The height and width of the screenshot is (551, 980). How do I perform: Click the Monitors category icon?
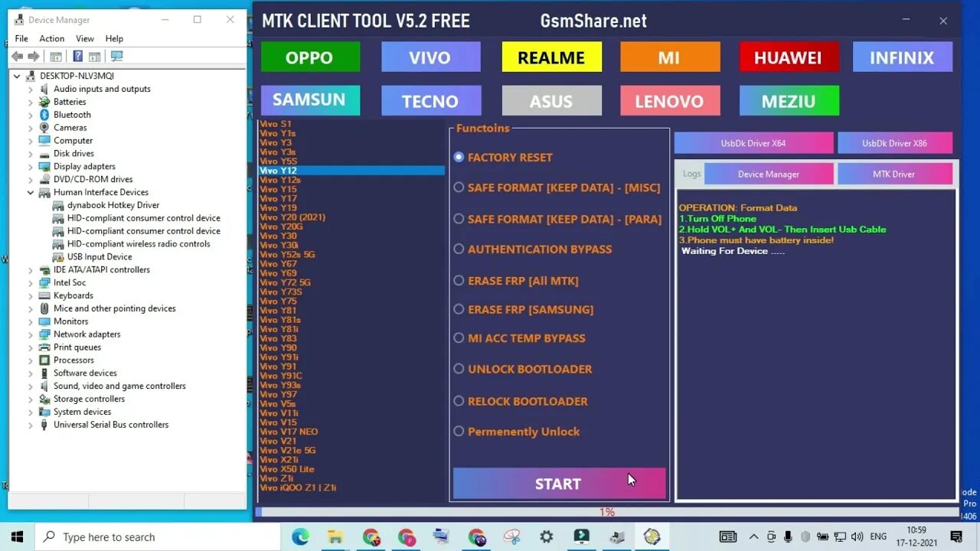44,321
